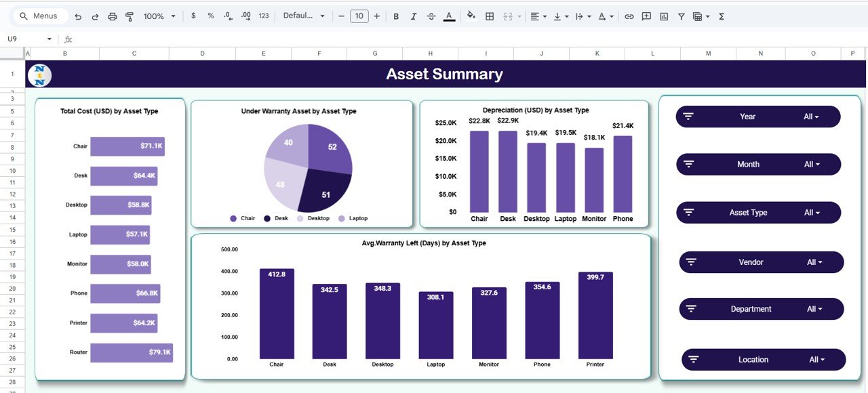Viewport: 868px width, 393px height.
Task: Select the Paint format tool
Action: 130,16
